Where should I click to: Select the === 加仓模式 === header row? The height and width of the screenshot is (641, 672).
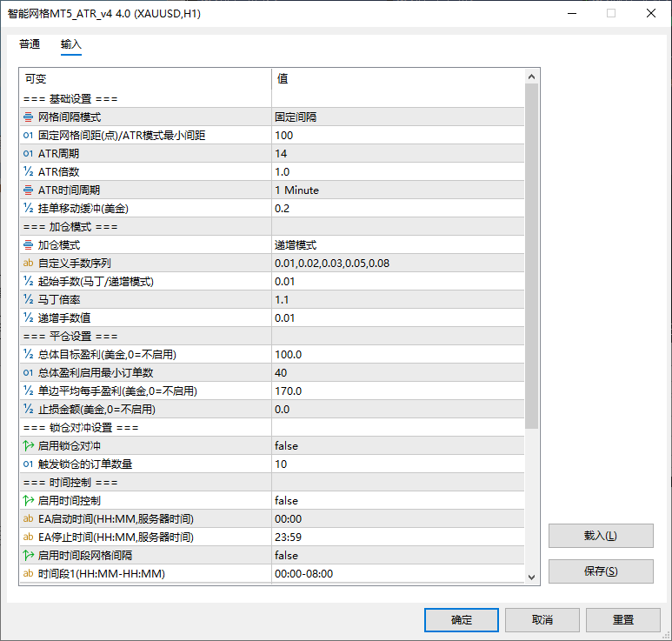click(x=272, y=227)
